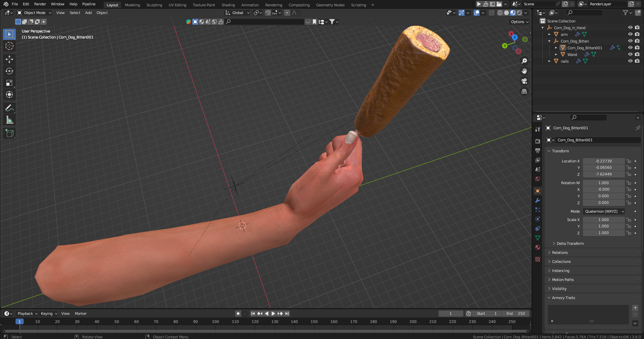Select the Measure tool
Screen dimensions: 644x339
[x=9, y=120]
